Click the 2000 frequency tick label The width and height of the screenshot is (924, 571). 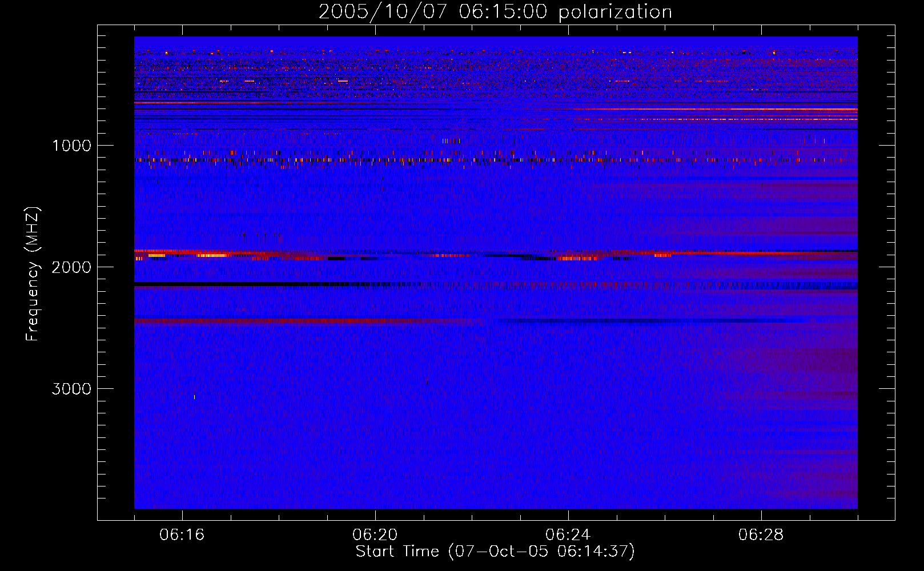(x=71, y=267)
